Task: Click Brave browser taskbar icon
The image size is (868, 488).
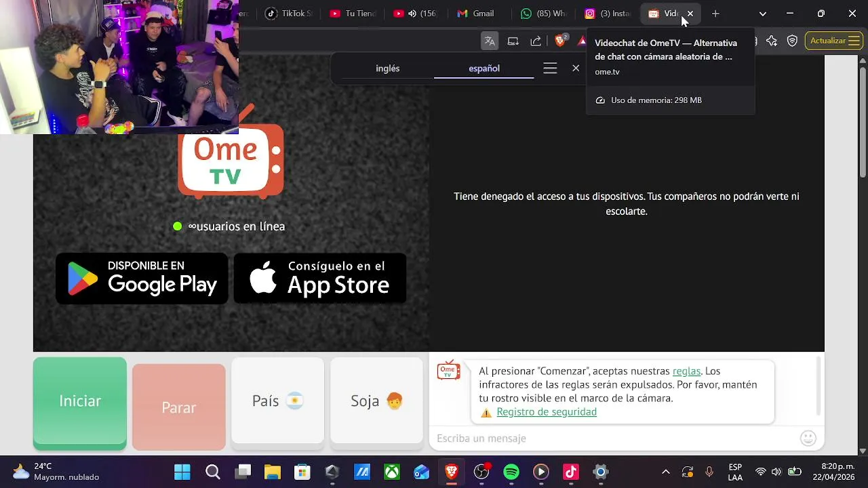Action: (x=452, y=472)
